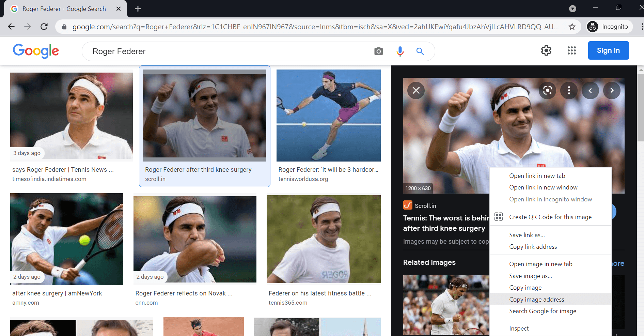This screenshot has height=336, width=644.
Task: Click the Roger Federer search input field
Action: [x=225, y=51]
